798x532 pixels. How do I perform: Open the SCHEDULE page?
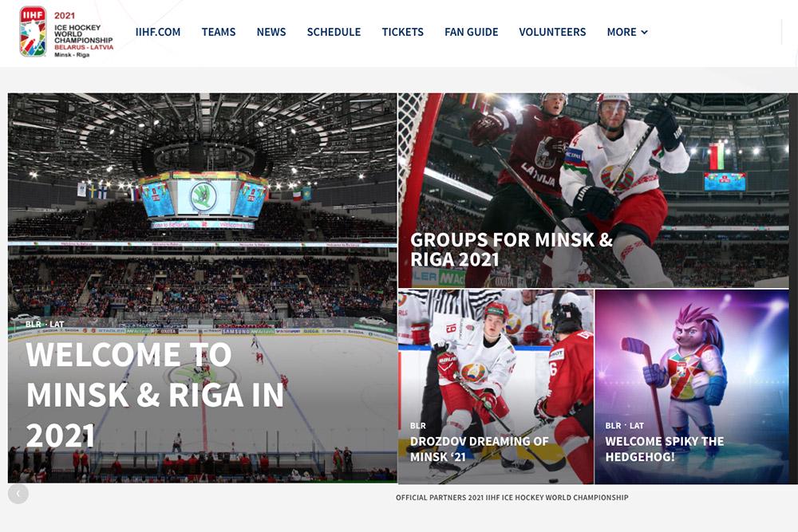pyautogui.click(x=334, y=32)
